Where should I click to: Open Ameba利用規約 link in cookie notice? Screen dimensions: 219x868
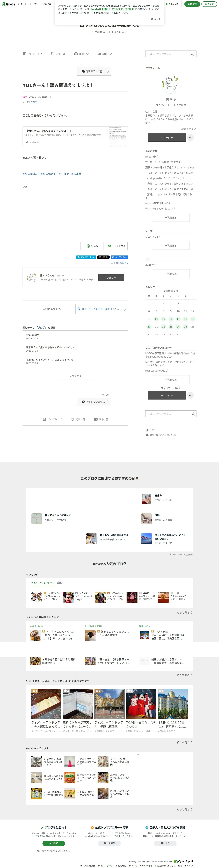[99, 9]
